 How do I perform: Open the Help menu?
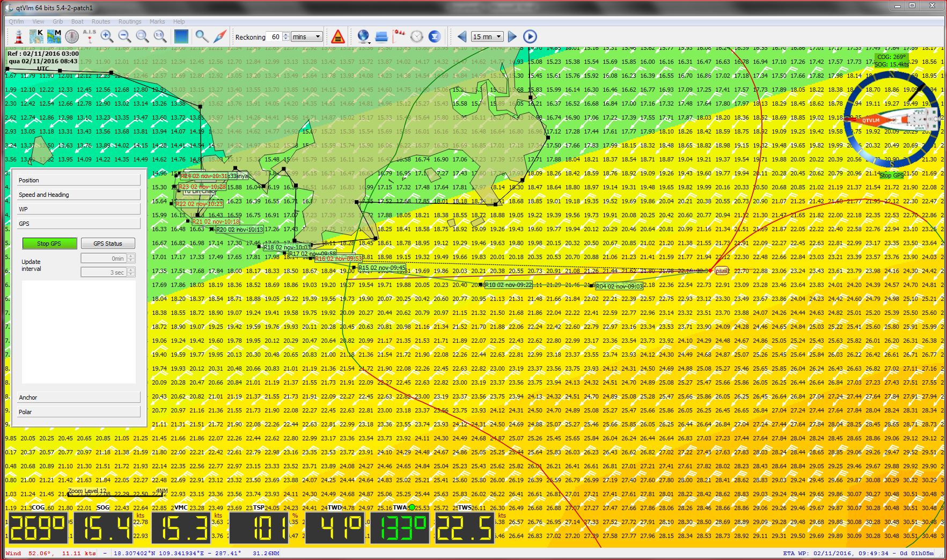coord(179,21)
